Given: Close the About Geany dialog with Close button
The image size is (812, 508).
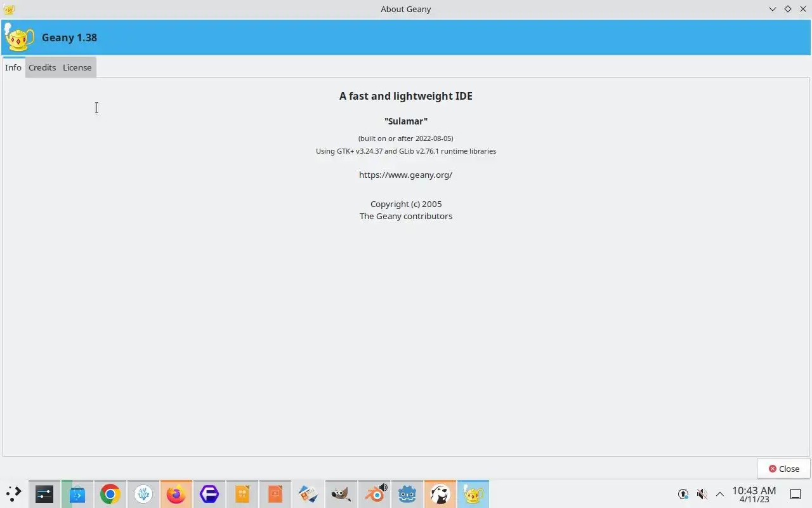Looking at the screenshot, I should (783, 469).
